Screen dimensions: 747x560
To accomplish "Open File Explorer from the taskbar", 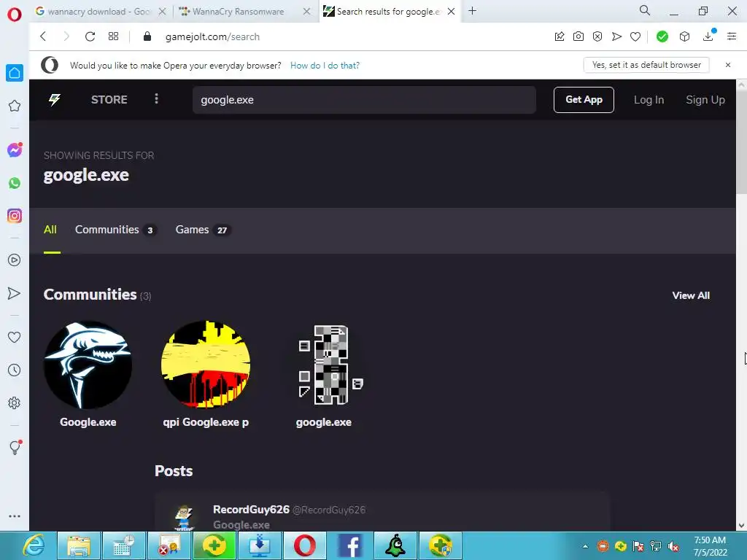I will point(79,545).
